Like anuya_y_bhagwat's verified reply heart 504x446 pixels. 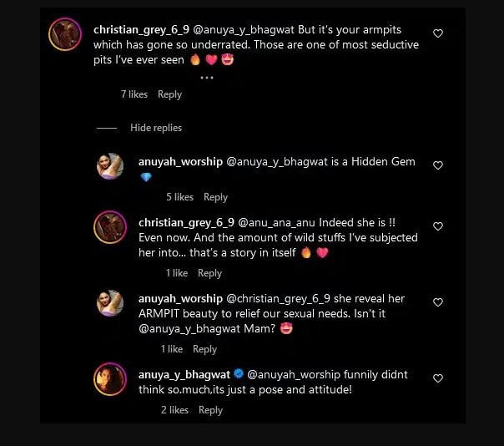click(x=438, y=378)
